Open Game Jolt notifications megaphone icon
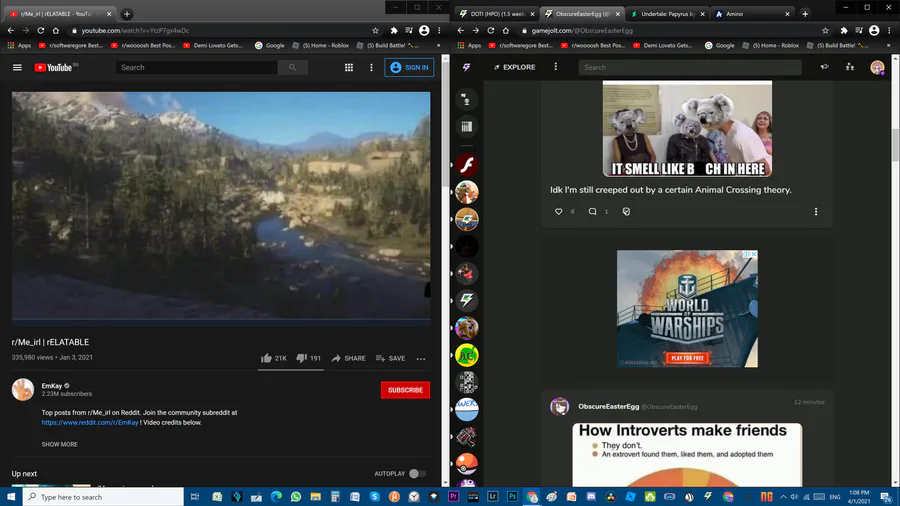900x506 pixels. pyautogui.click(x=824, y=67)
